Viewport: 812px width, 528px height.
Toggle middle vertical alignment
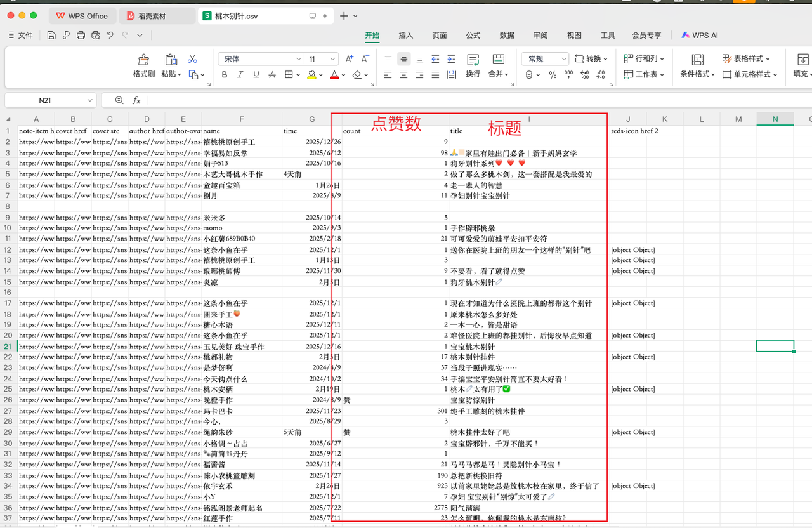(404, 59)
